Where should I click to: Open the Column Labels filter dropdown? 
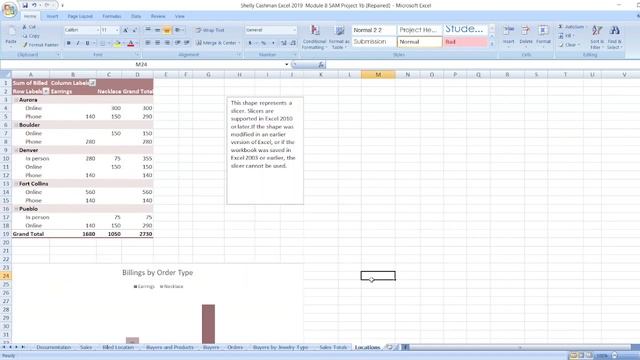[93, 83]
